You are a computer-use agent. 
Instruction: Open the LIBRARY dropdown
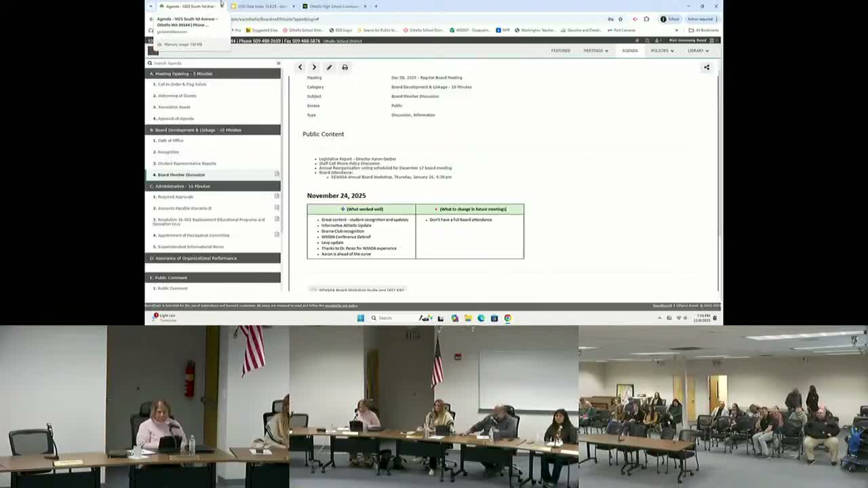tap(697, 50)
